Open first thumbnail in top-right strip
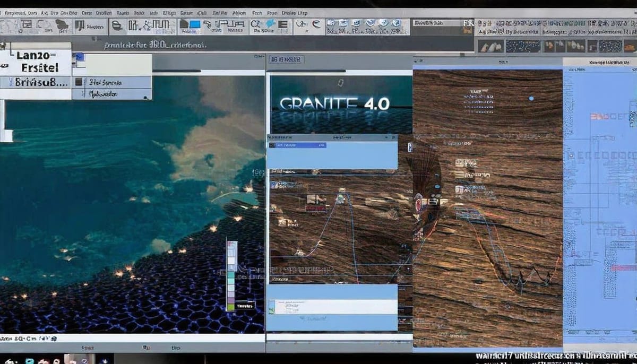The height and width of the screenshot is (364, 637). (x=491, y=46)
